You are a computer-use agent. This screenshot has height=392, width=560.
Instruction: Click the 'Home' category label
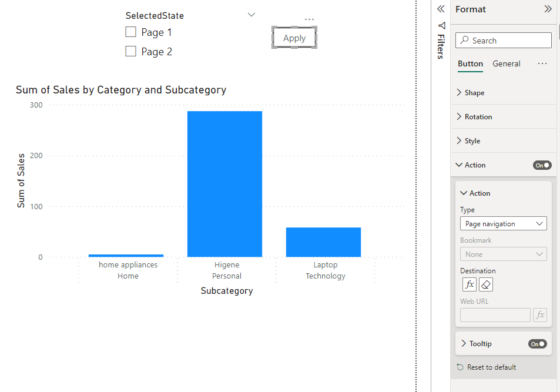pyautogui.click(x=128, y=276)
